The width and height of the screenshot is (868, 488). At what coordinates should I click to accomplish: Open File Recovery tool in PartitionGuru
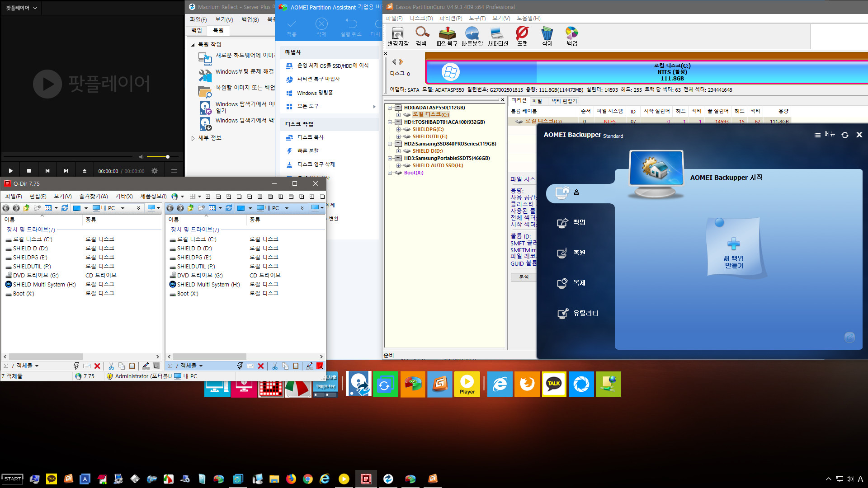tap(447, 36)
